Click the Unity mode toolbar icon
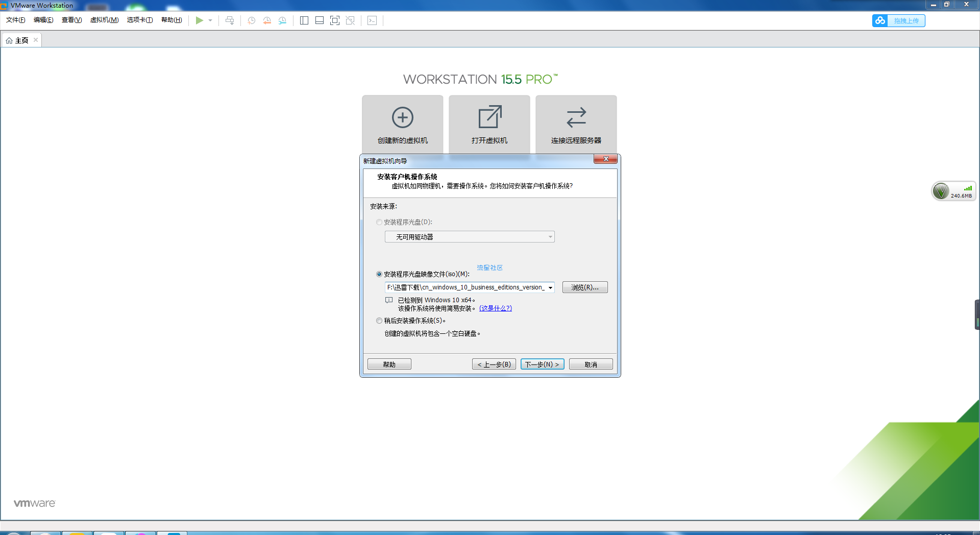Image resolution: width=980 pixels, height=535 pixels. coord(350,20)
